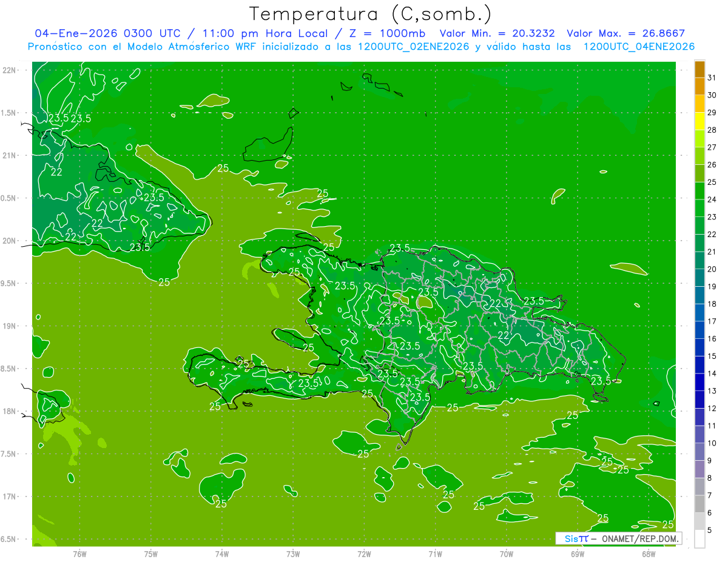Click the colorbar value label 12
Screen dimensions: 728x562
712,409
